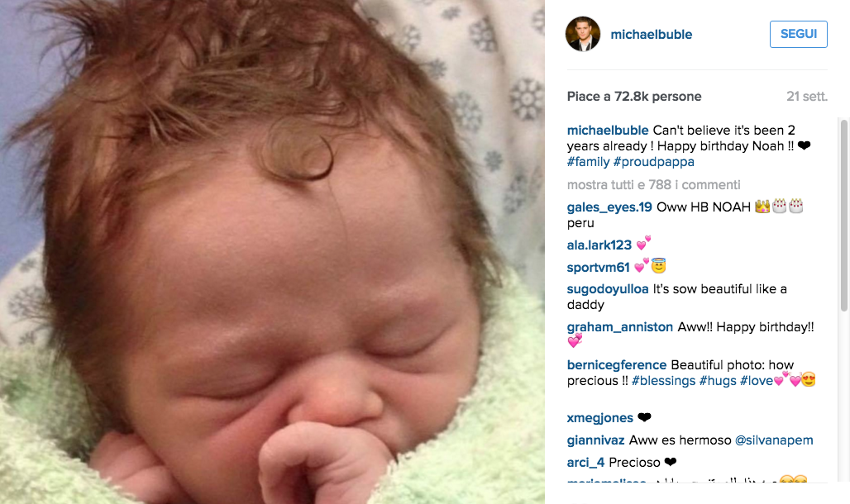This screenshot has width=850, height=504.
Task: Open graham_anniston user profile
Action: click(x=619, y=327)
